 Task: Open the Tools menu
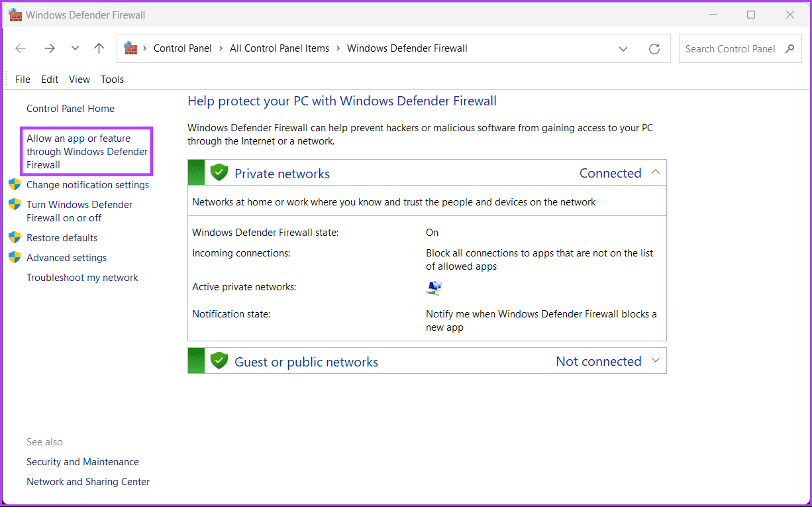(112, 80)
